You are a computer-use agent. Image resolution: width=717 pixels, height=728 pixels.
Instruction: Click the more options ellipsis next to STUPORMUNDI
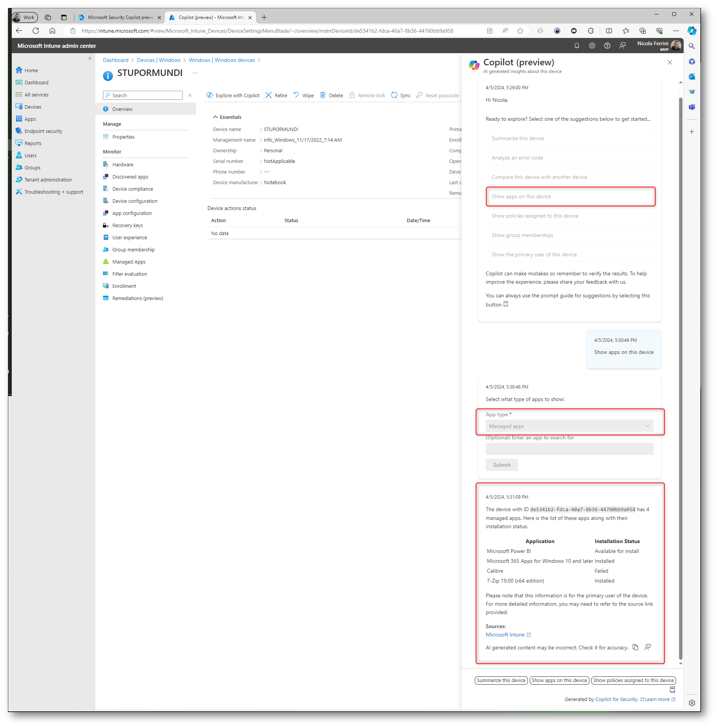click(x=195, y=73)
